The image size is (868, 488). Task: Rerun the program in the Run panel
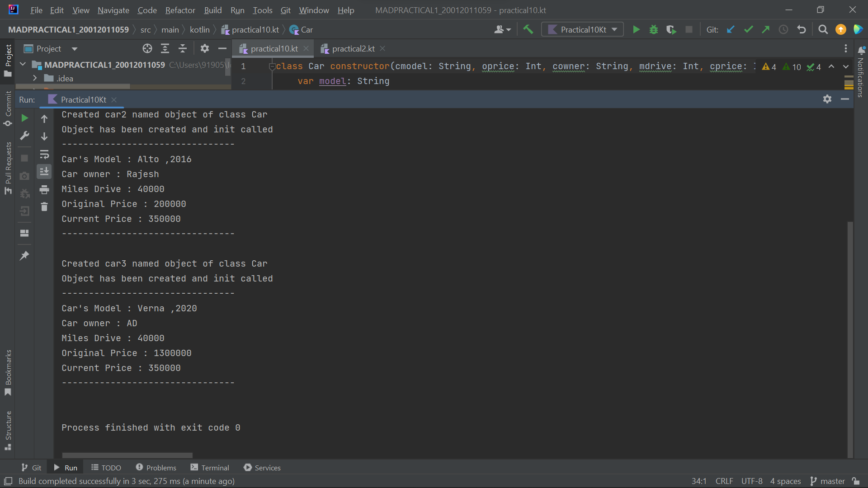[24, 118]
